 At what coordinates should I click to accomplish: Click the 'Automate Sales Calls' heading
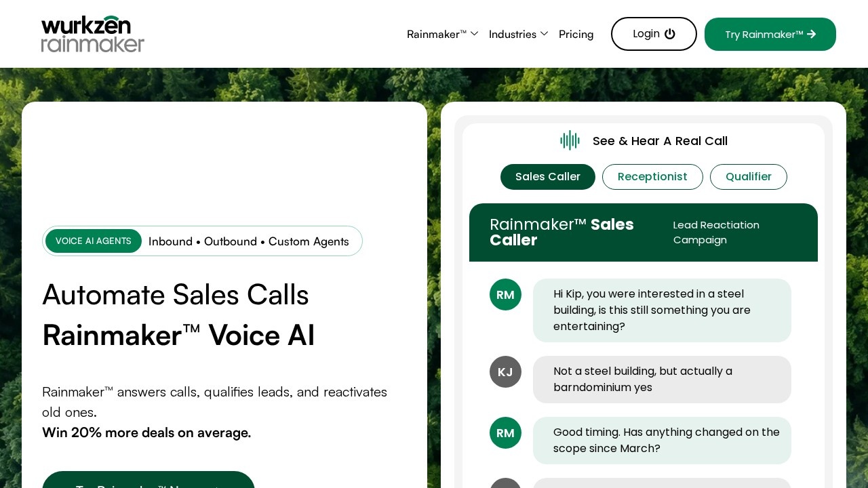point(176,295)
